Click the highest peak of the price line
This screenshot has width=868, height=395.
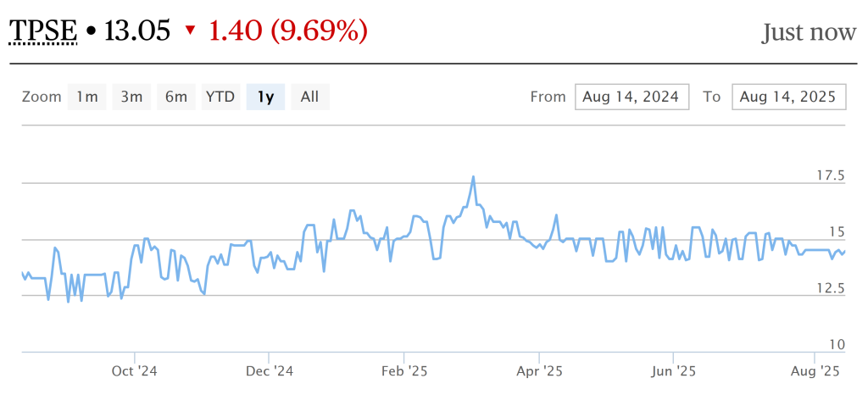click(473, 177)
